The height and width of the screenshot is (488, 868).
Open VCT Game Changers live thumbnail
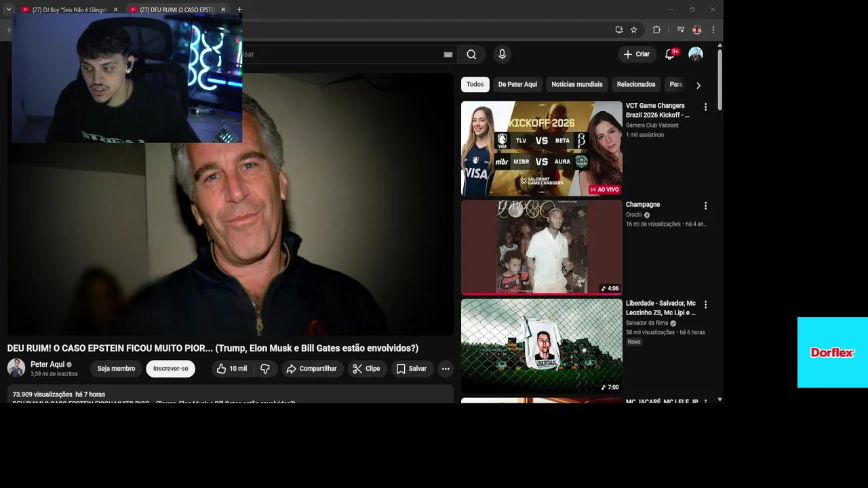coord(542,148)
